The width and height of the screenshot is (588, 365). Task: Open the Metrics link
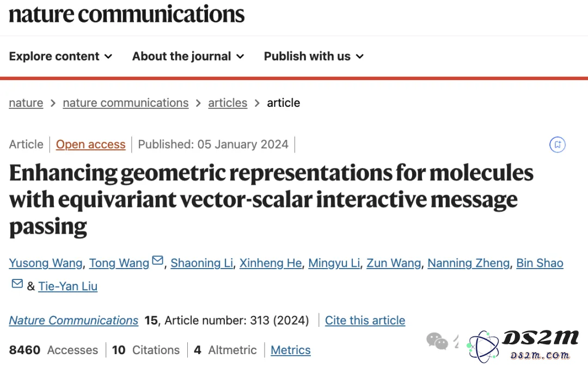point(291,350)
